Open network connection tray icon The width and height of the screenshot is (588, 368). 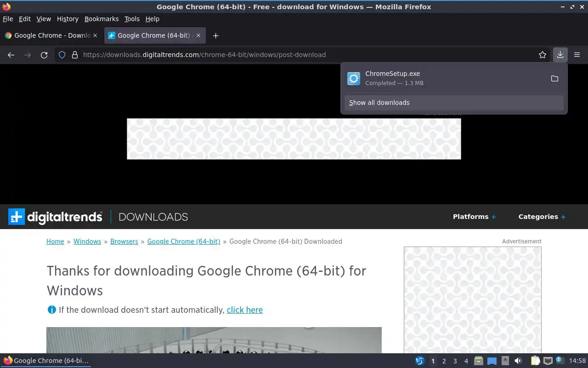tap(548, 361)
